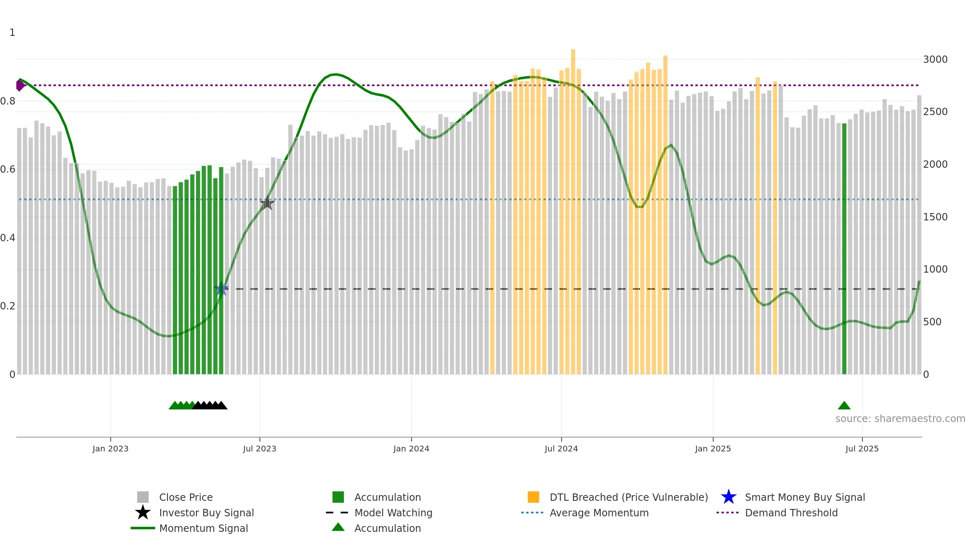This screenshot has width=980, height=551.
Task: Click the green accumulation triangle near Jul 2025
Action: point(844,405)
